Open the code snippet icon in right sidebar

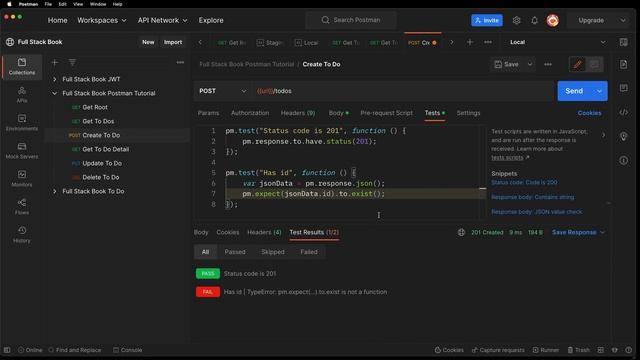pyautogui.click(x=623, y=112)
